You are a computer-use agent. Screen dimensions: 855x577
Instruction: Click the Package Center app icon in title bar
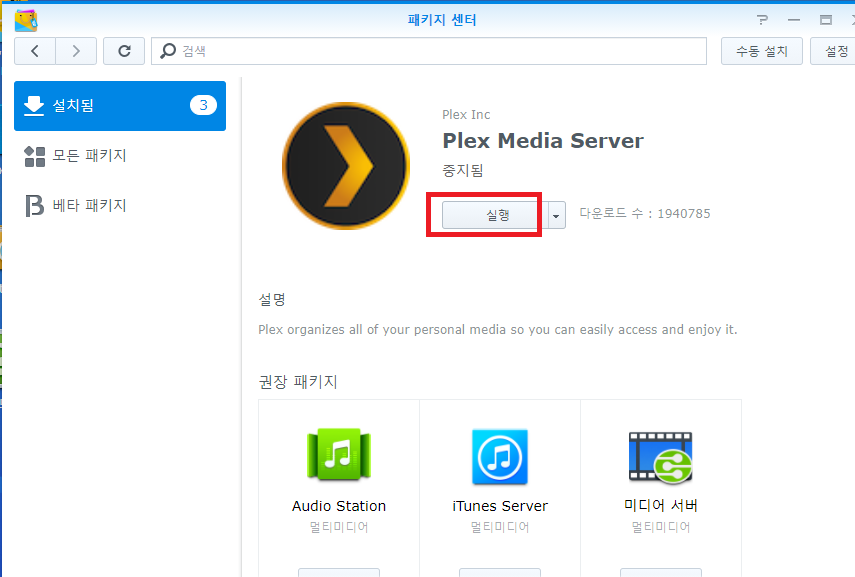click(26, 20)
